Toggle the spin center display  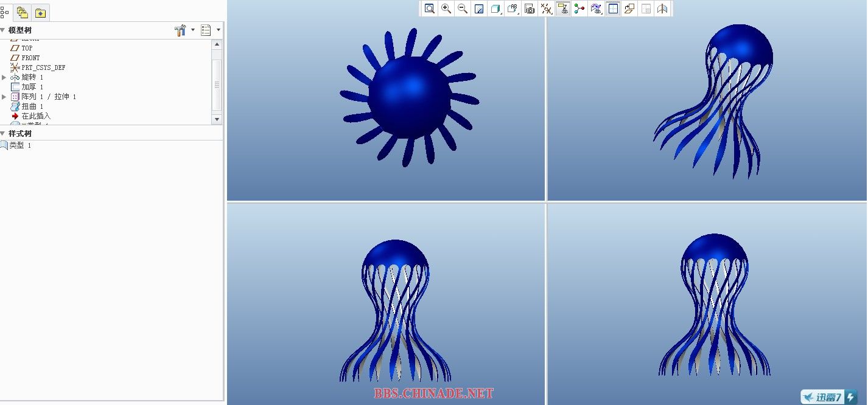579,9
